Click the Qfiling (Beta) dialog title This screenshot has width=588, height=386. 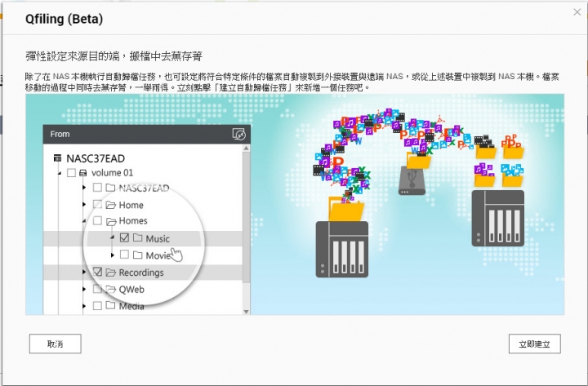(x=65, y=19)
